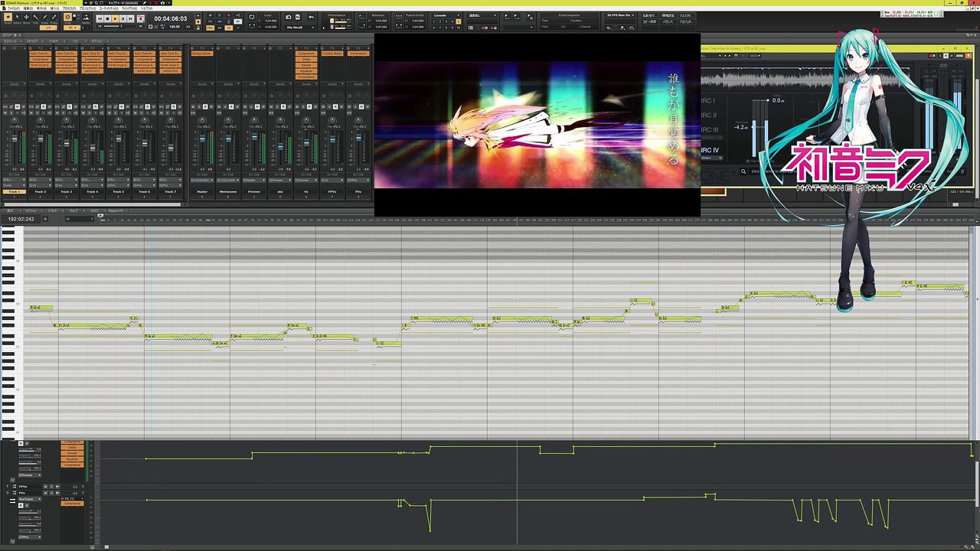Open the Auto-Tune effect on Track 2

[x=40, y=54]
